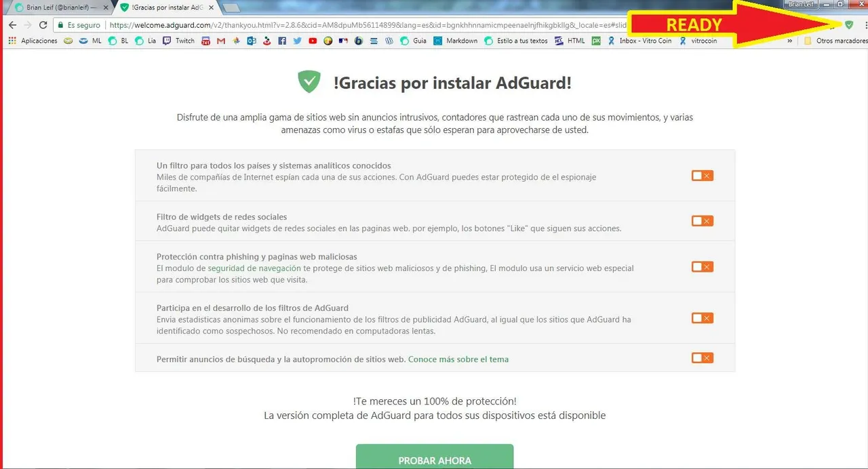
Task: Open the Otros marcadores folder
Action: pos(835,41)
